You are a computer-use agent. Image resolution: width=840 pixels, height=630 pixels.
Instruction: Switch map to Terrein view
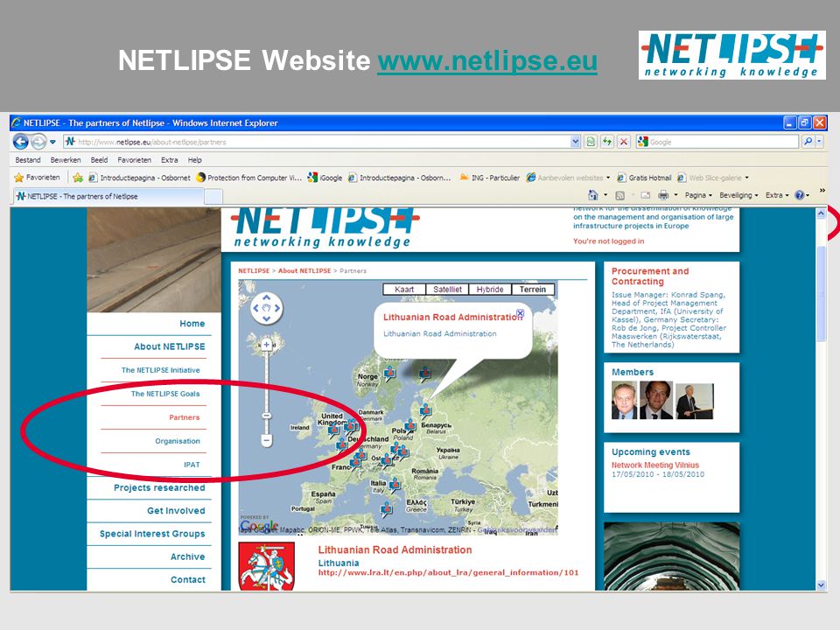(533, 290)
